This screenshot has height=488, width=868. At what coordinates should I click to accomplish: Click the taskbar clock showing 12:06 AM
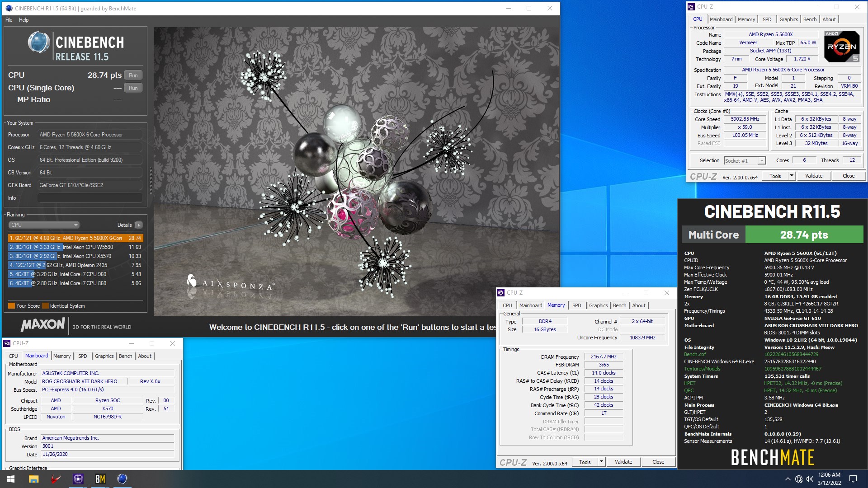point(829,479)
